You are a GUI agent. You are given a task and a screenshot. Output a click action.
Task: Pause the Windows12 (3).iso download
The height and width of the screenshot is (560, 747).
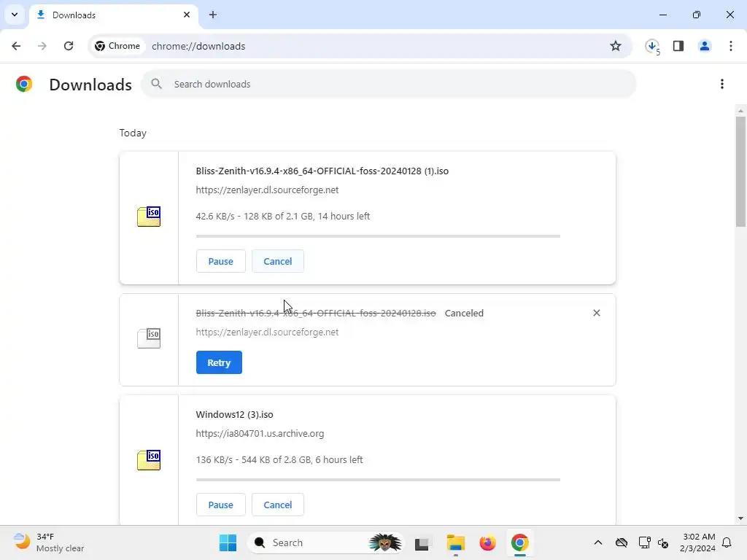click(220, 505)
